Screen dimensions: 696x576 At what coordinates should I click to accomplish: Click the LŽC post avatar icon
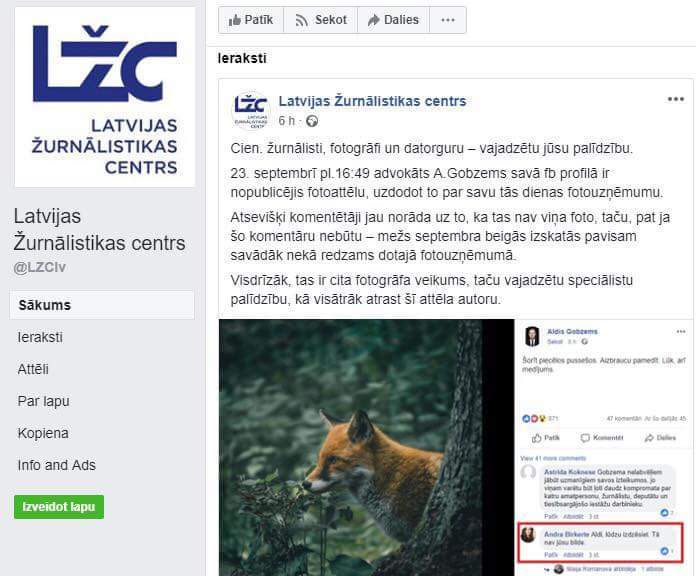pos(251,111)
